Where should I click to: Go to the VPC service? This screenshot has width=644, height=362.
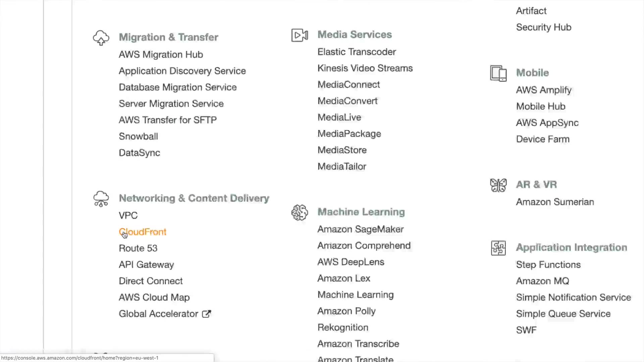click(128, 216)
